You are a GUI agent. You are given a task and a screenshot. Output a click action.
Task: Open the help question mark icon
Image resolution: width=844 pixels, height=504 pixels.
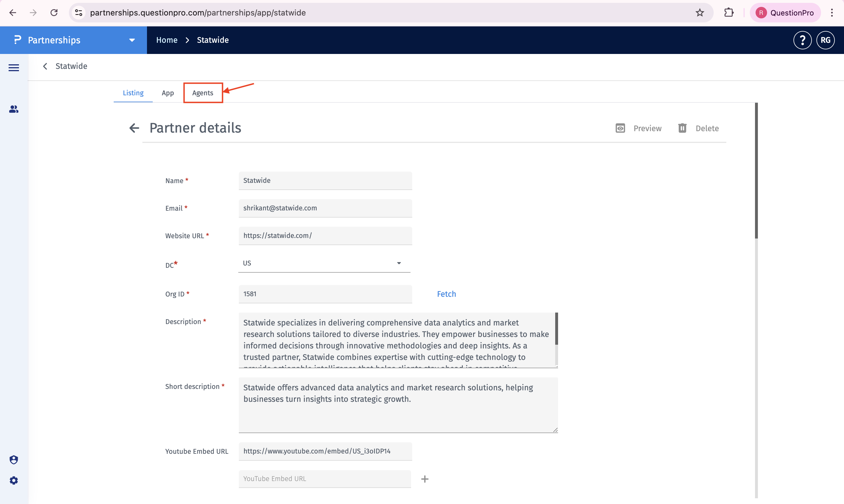click(802, 40)
